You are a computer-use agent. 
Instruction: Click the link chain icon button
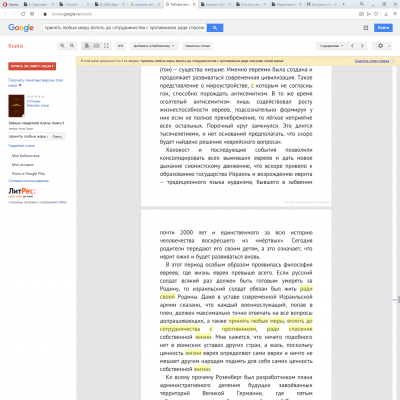point(121,46)
